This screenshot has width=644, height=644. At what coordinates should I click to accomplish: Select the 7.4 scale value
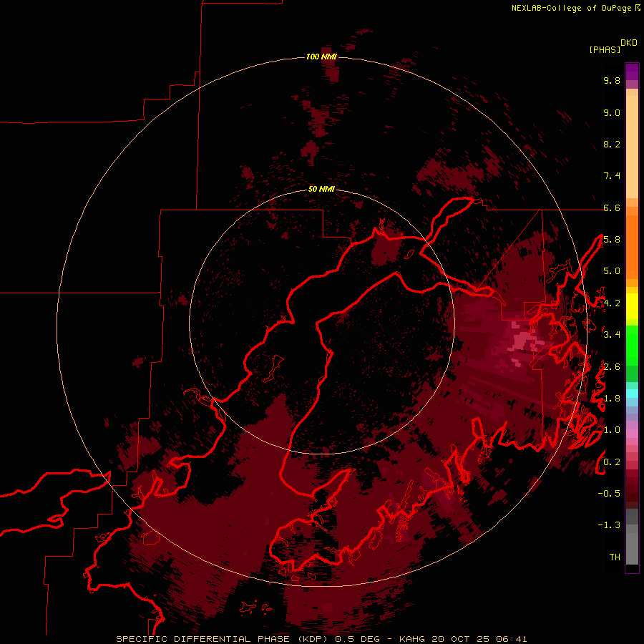(x=612, y=176)
